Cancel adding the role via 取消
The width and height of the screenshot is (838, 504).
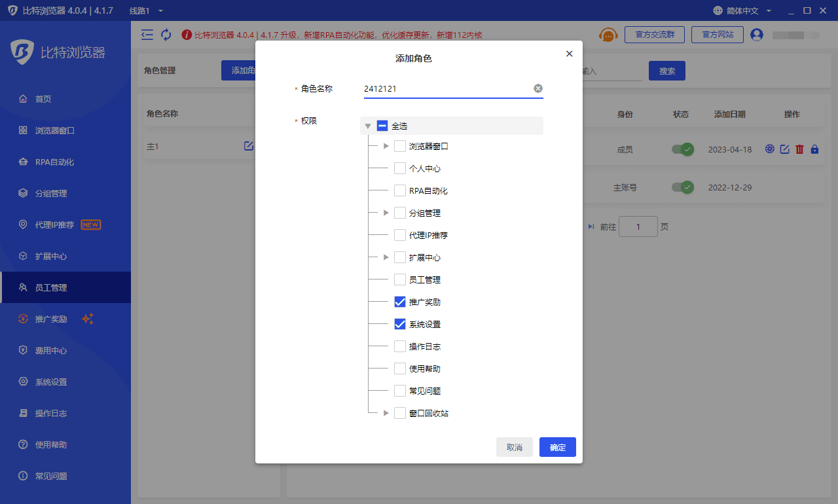coord(515,447)
